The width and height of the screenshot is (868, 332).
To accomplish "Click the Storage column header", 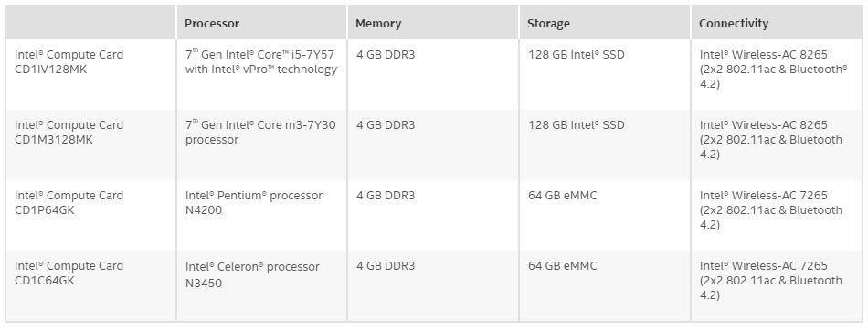I will 548,24.
